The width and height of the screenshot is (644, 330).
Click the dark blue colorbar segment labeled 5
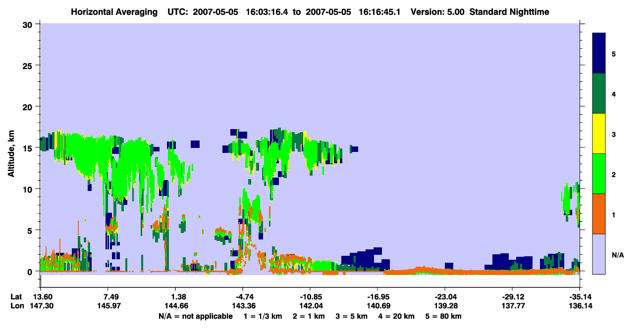(x=599, y=53)
